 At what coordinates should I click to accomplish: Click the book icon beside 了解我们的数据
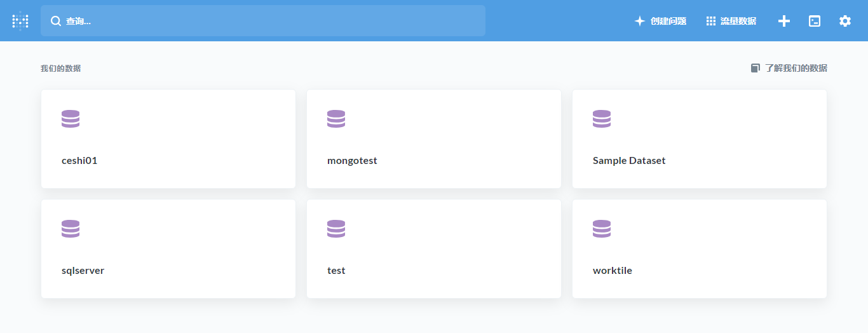(x=755, y=68)
